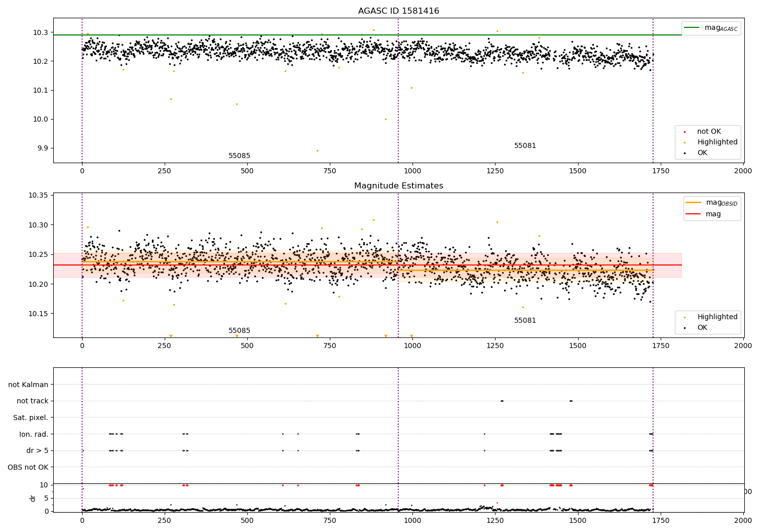Viewport: 760px width, 532px height.
Task: Click the 55081 label in the top plot
Action: coord(525,146)
